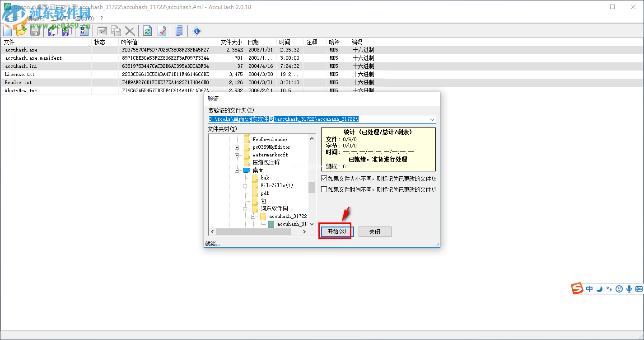Image resolution: width=644 pixels, height=340 pixels.
Task: Select the accuhash.exe file row
Action: (322, 50)
